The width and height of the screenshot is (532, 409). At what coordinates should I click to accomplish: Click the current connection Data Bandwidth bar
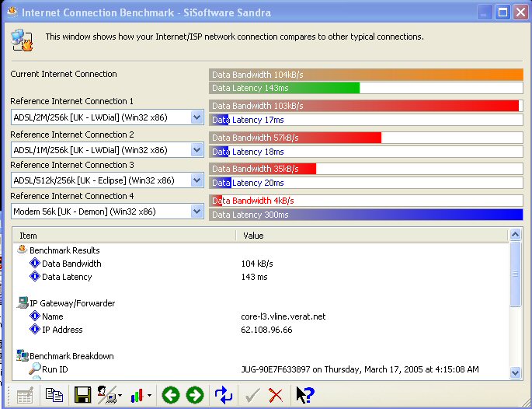(366, 75)
